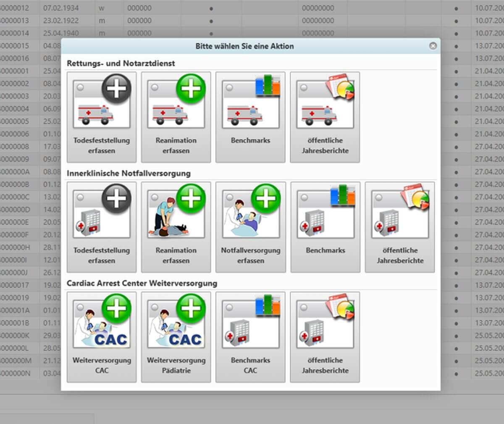Close the 'Bitte wählen Sie eine Aktion' dialog
The height and width of the screenshot is (424, 504).
point(433,46)
